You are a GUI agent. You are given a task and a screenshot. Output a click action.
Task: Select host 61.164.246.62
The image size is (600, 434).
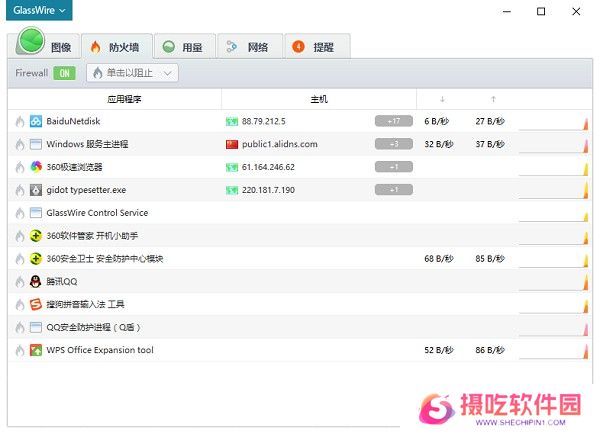click(x=268, y=167)
